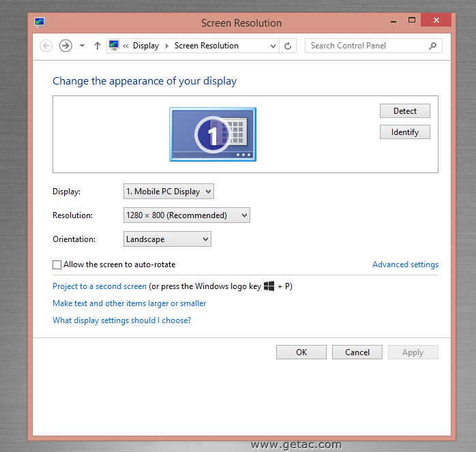Click the Control Panel icon in address bar
The image size is (476, 452).
113,46
